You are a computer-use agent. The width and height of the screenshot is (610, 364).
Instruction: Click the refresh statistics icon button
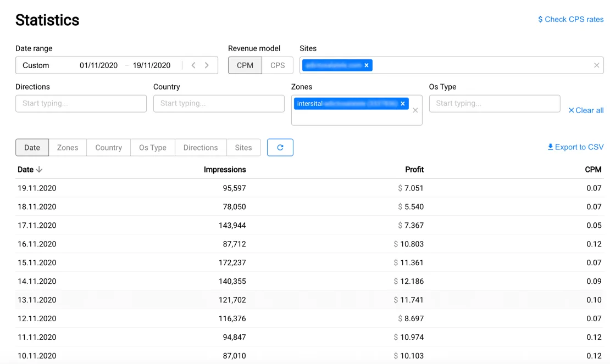point(280,147)
